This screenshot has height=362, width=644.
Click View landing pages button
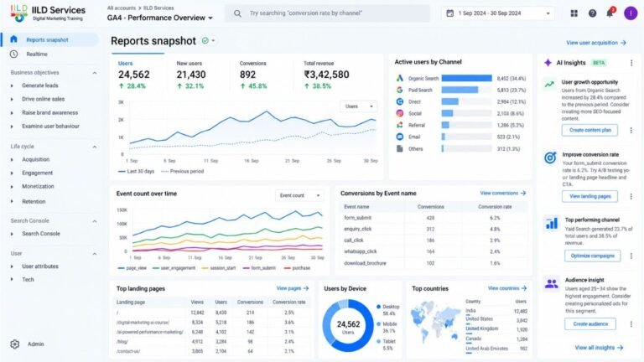coord(589,196)
